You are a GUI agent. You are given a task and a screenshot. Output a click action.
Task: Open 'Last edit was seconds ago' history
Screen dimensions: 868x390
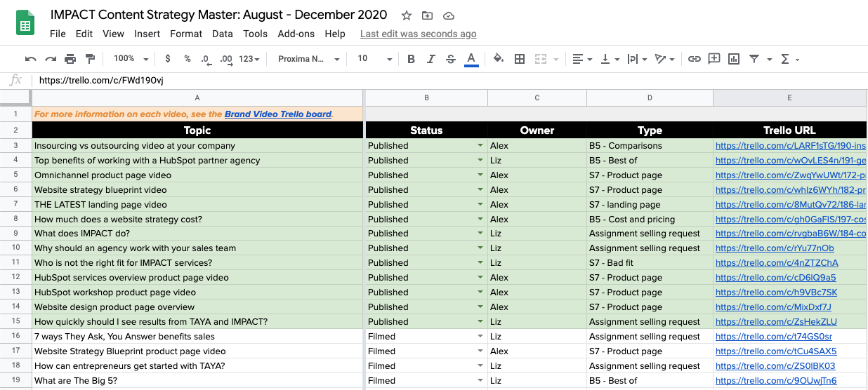click(419, 34)
